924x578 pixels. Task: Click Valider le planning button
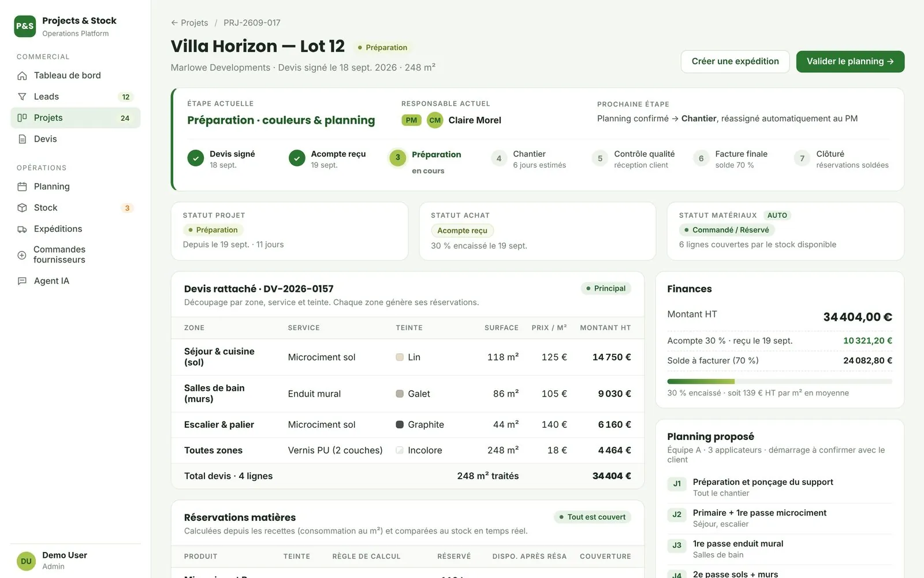point(850,61)
